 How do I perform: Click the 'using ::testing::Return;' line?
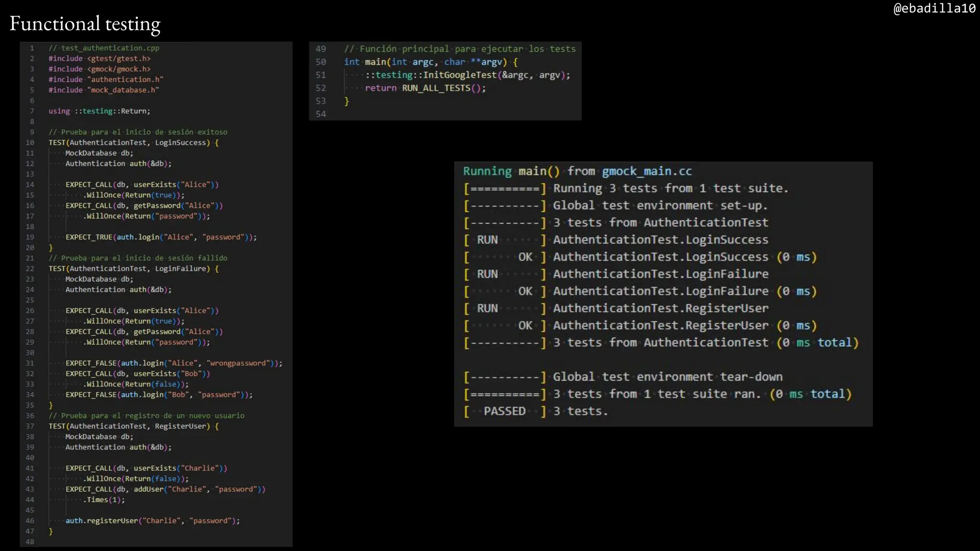(x=99, y=111)
